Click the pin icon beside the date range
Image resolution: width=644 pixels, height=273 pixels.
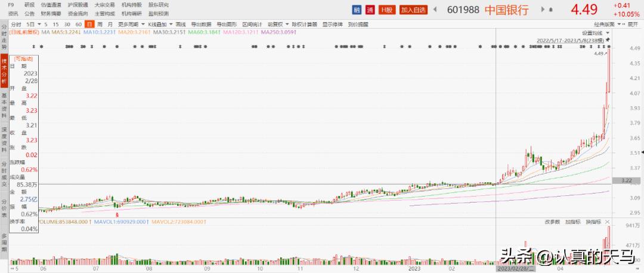(x=608, y=41)
